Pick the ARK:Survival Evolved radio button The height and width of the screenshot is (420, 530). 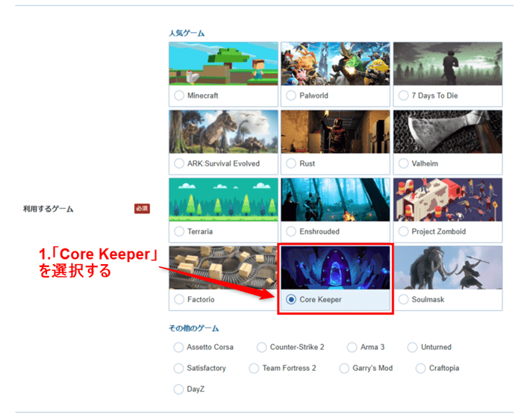(179, 163)
